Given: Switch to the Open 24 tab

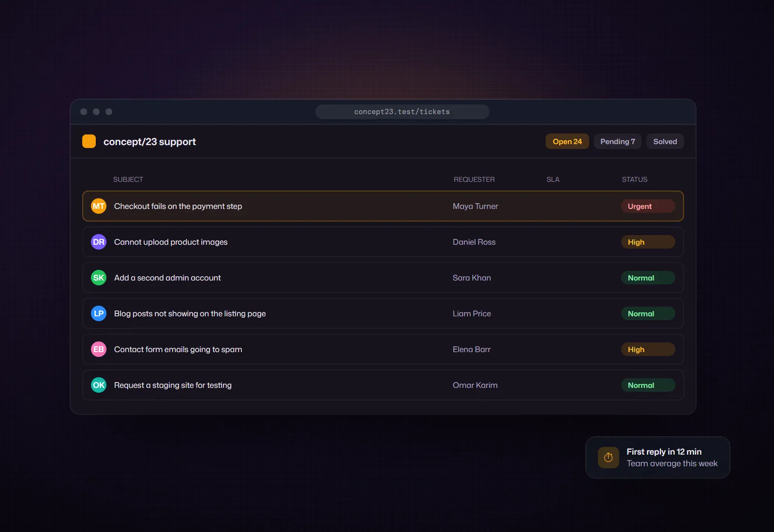Looking at the screenshot, I should pos(567,141).
